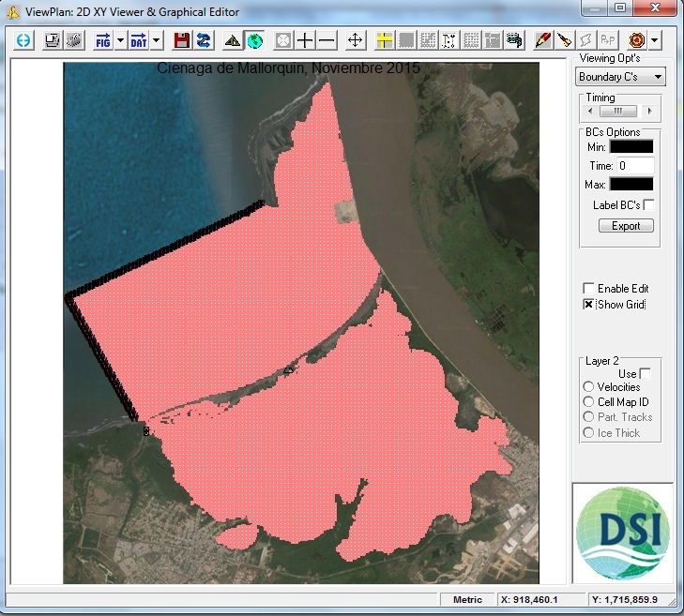Viewport: 684px width, 616px height.
Task: Toggle the Layer 2 Use checkbox
Action: pos(645,374)
